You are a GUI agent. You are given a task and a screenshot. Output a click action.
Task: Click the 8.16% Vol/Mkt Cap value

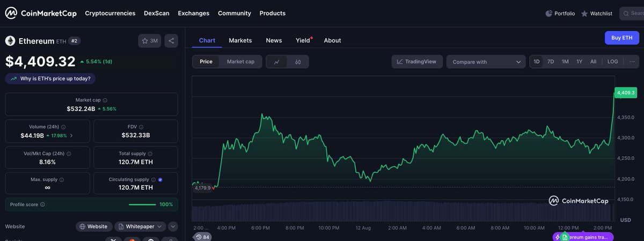[47, 162]
